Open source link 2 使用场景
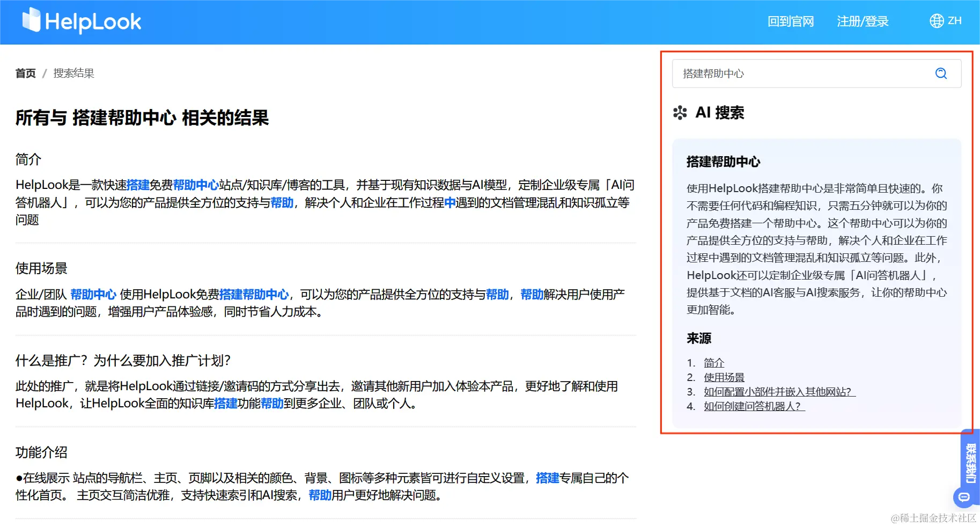Viewport: 980px width, 527px height. 724,377
